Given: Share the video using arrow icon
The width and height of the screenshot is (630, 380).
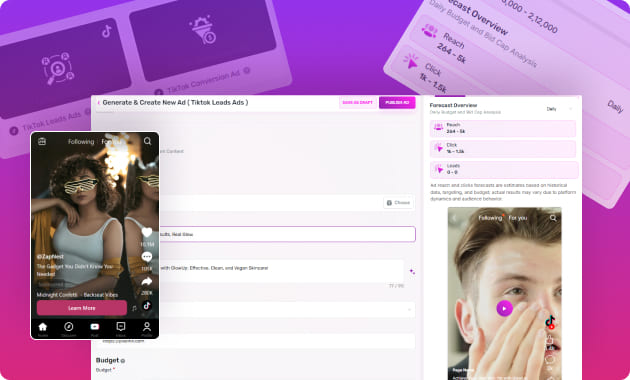Looking at the screenshot, I should (147, 281).
